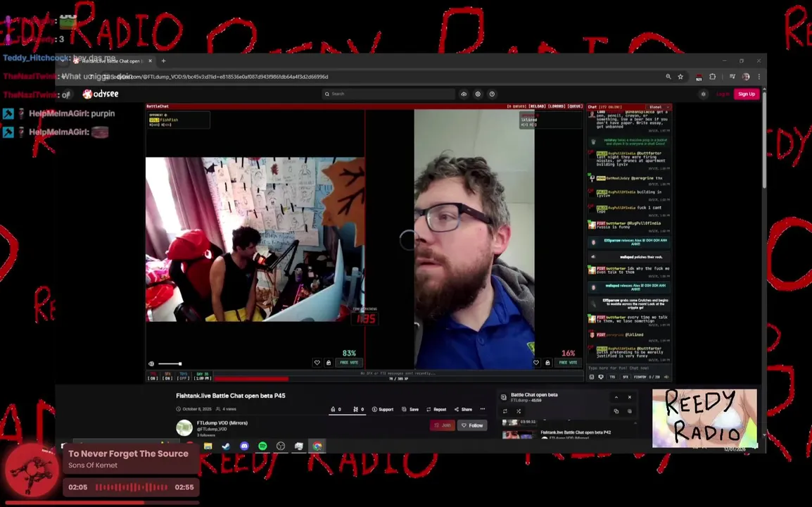Screen dimensions: 812x507
Task: Click the Chrome icon in the taskbar
Action: pos(317,446)
